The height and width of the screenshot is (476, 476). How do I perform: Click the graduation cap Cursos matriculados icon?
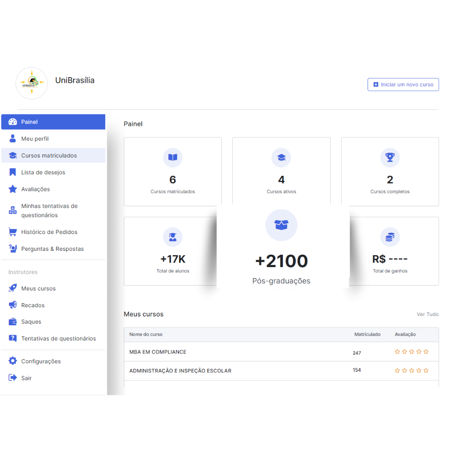(13, 156)
